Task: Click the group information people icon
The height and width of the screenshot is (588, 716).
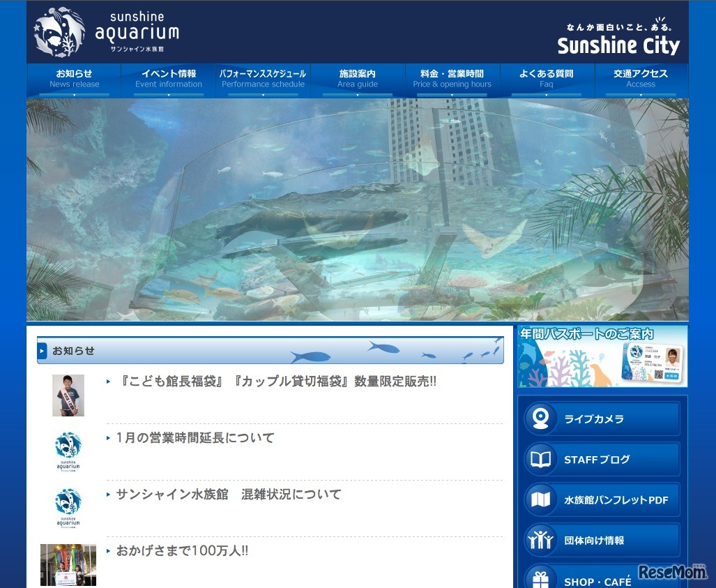Action: tap(540, 540)
